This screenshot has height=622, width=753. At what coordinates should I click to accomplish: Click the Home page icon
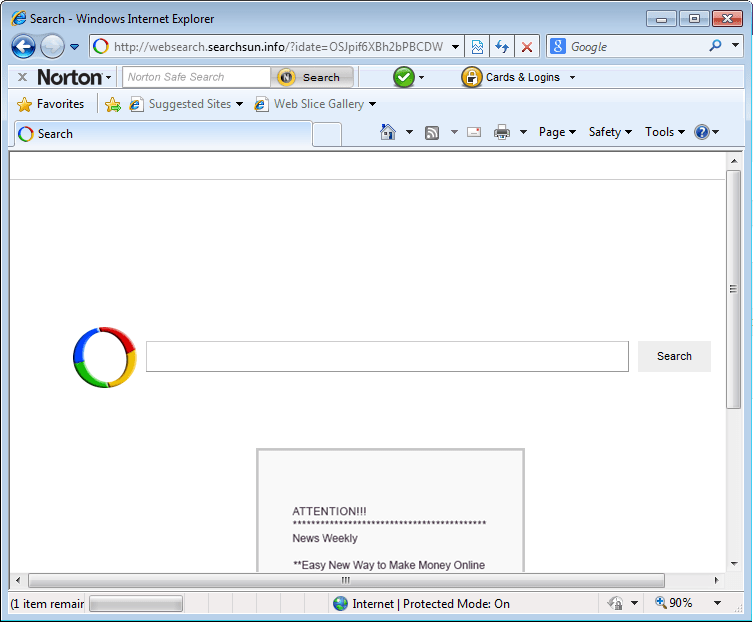(x=388, y=132)
